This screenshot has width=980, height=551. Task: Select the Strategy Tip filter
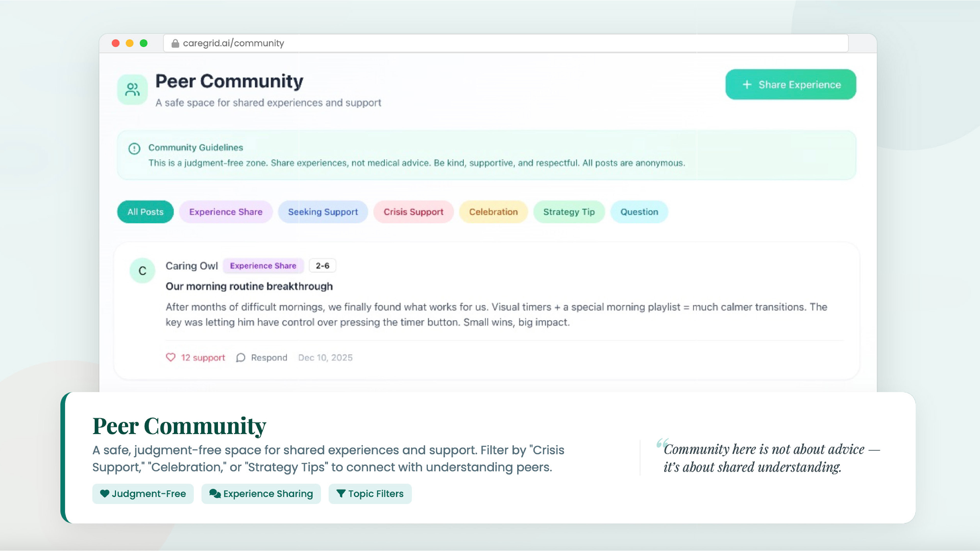pos(568,212)
